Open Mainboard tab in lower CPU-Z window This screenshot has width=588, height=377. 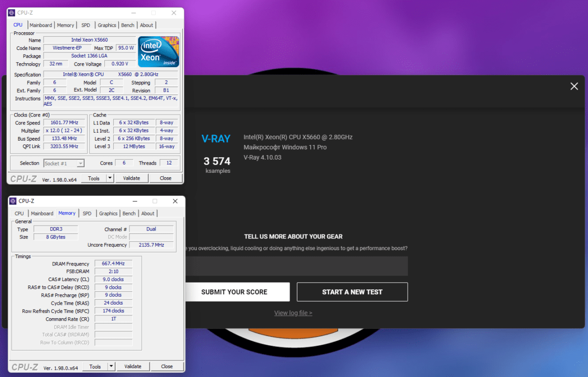click(x=42, y=213)
